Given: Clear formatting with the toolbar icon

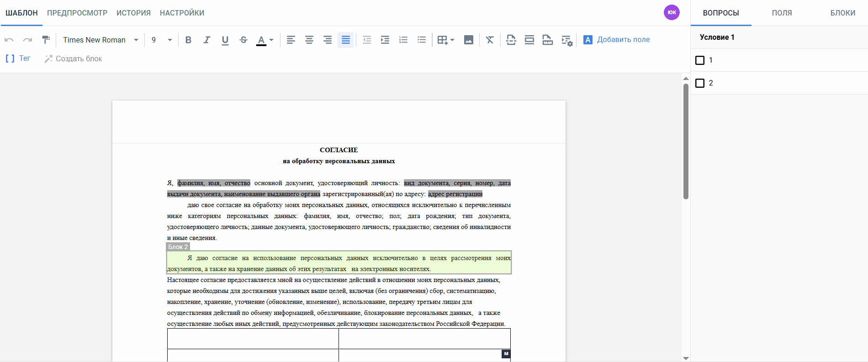Looking at the screenshot, I should [490, 40].
